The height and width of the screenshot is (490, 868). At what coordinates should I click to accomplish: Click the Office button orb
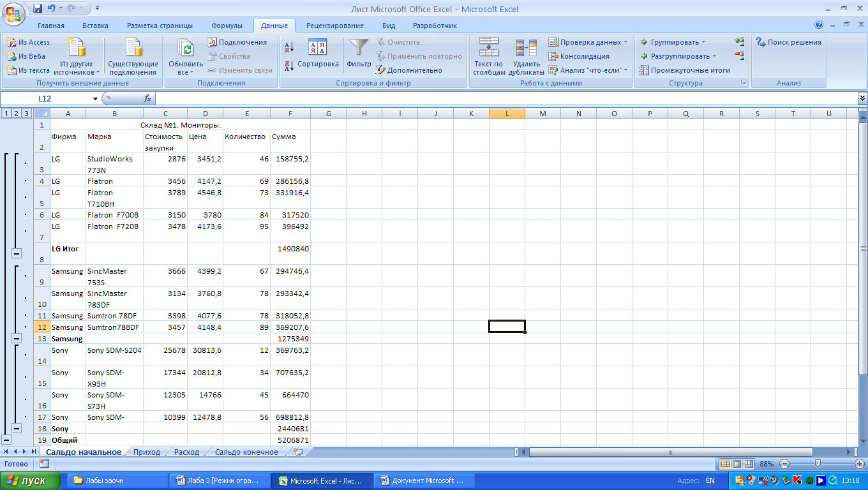pos(13,13)
